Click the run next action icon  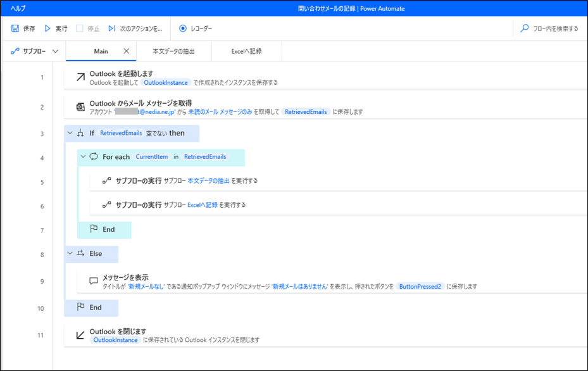(112, 28)
